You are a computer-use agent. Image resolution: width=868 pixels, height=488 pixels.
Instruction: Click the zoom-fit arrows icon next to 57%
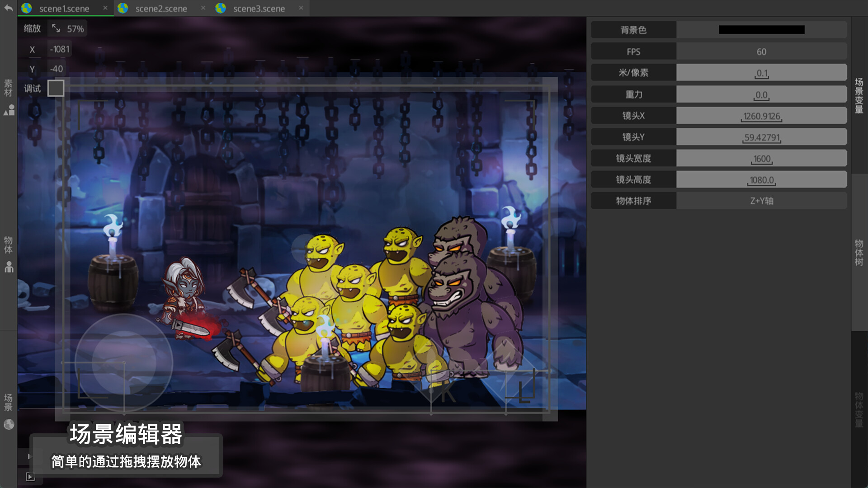[56, 28]
